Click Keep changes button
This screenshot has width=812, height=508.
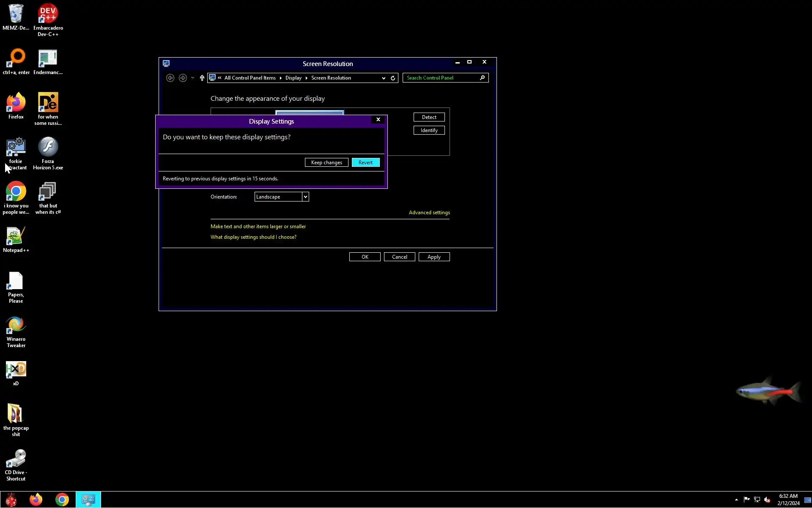(x=326, y=163)
